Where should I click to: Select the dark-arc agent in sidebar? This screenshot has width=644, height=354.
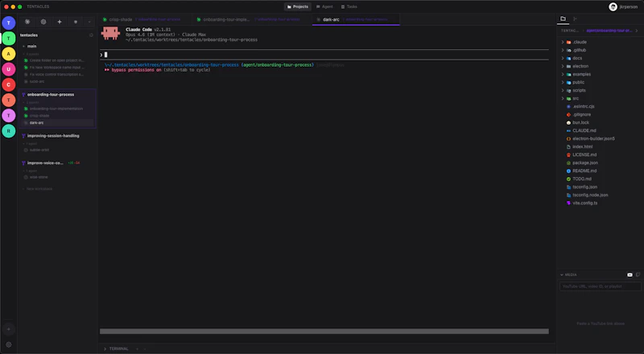pos(57,123)
